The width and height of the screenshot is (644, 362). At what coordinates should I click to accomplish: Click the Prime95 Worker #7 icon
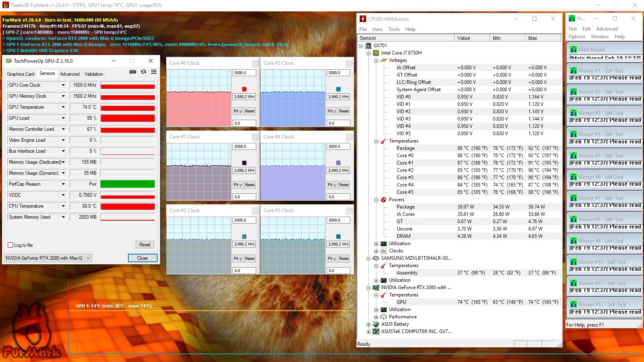[574, 198]
